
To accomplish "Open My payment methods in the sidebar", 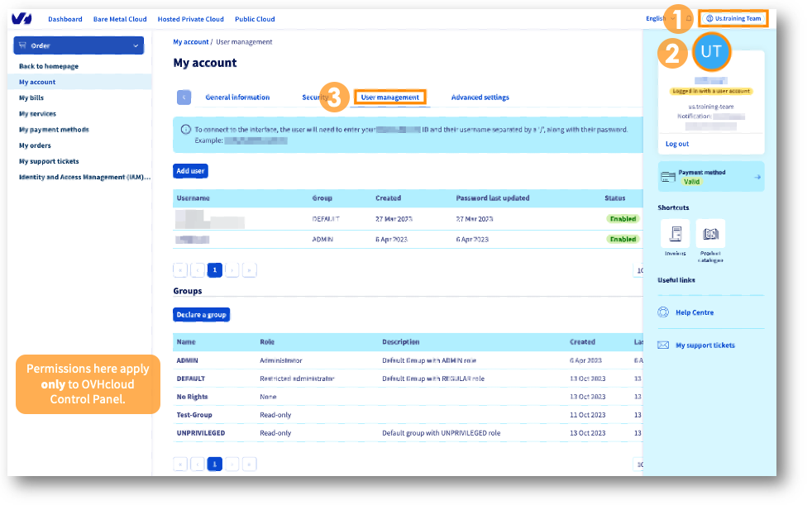I will 54,130.
